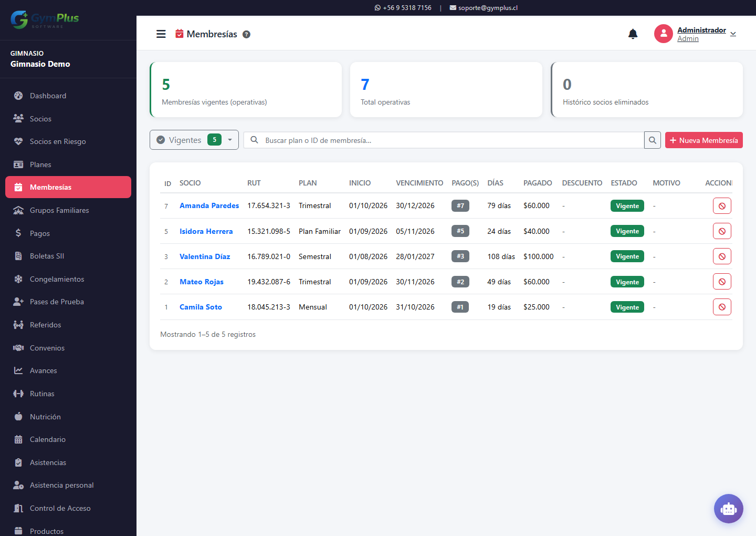The width and height of the screenshot is (756, 536).
Task: Open Congelamientos section
Action: pos(68,279)
